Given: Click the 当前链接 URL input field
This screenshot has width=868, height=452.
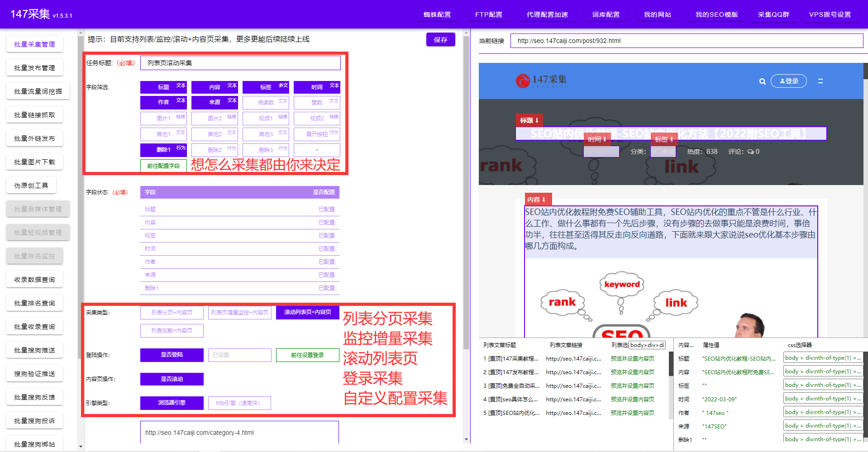Looking at the screenshot, I should click(686, 41).
